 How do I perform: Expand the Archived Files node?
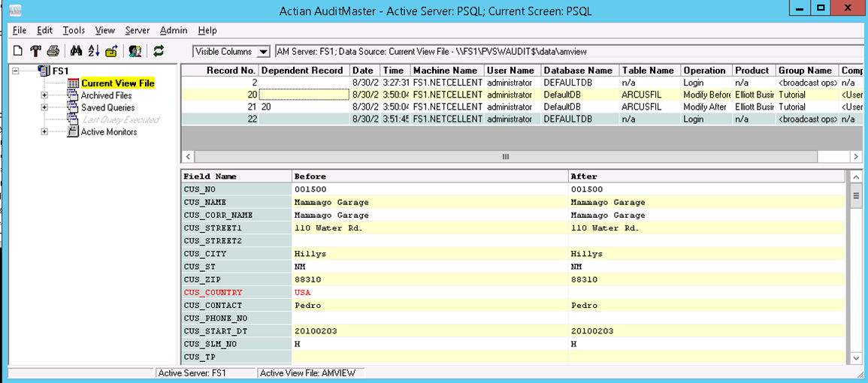(x=44, y=95)
